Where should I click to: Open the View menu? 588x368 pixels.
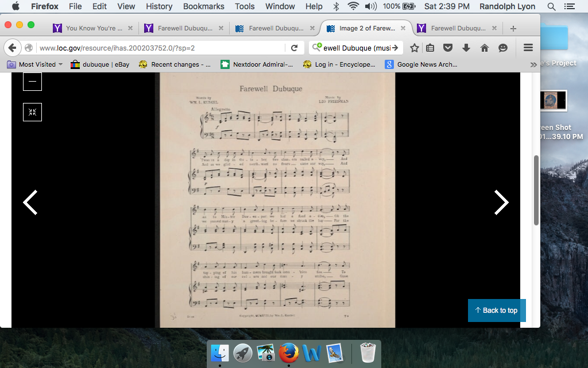click(x=126, y=6)
